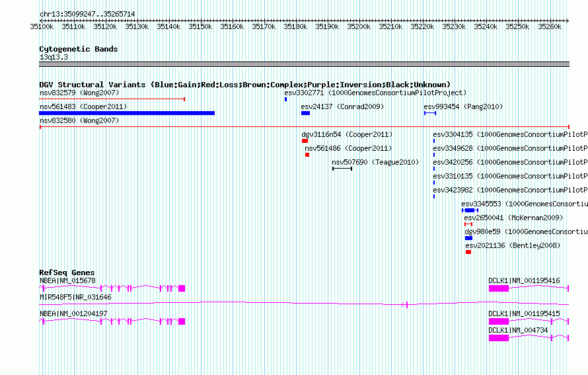Screen dimensions: 588x375
Task: Click the MIR548F5|NR_031646 gene label
Action: coord(75,298)
